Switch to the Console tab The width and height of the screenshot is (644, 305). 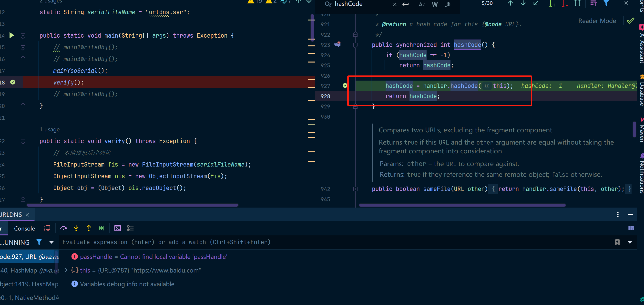coord(24,228)
